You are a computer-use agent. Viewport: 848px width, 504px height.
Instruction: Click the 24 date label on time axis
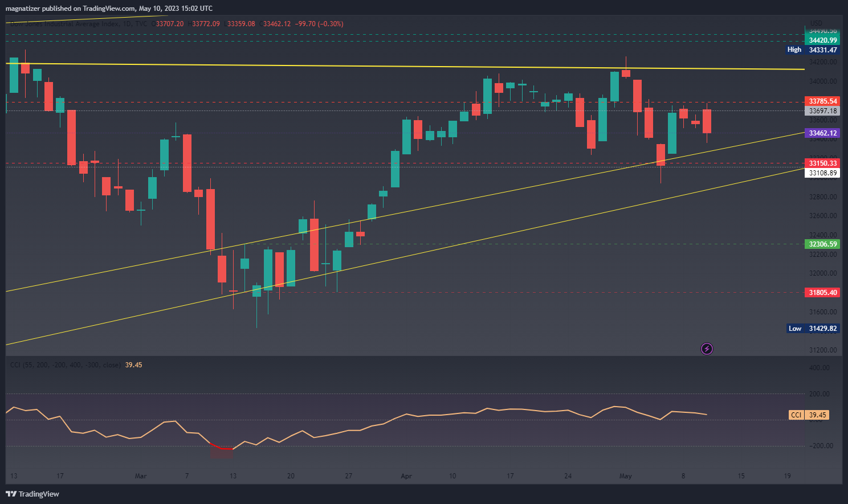coord(568,476)
